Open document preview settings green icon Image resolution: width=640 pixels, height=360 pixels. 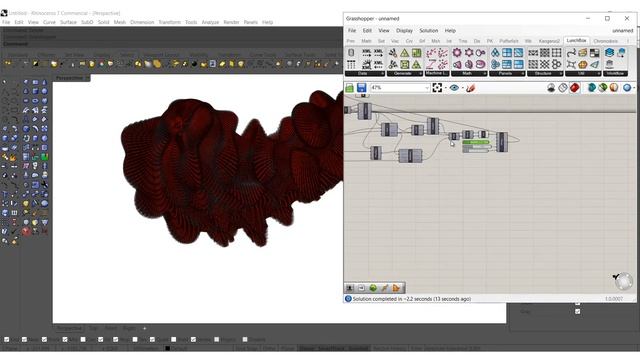(x=603, y=88)
